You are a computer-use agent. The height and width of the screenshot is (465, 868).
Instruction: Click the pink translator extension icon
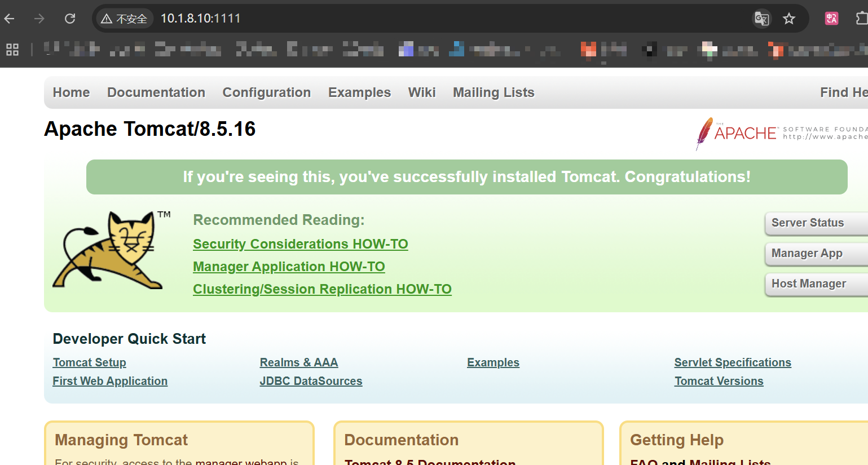point(831,19)
